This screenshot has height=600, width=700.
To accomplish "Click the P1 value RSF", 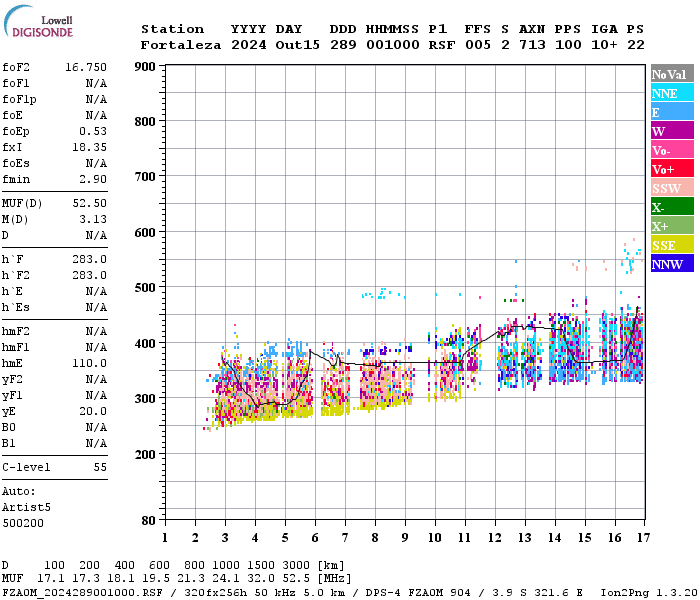I will pyautogui.click(x=442, y=45).
